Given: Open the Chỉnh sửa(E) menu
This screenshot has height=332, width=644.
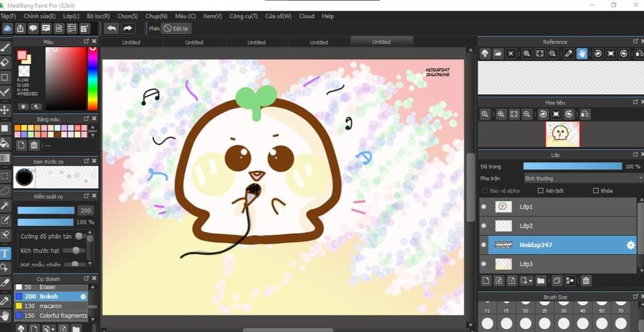Looking at the screenshot, I should pyautogui.click(x=40, y=16).
